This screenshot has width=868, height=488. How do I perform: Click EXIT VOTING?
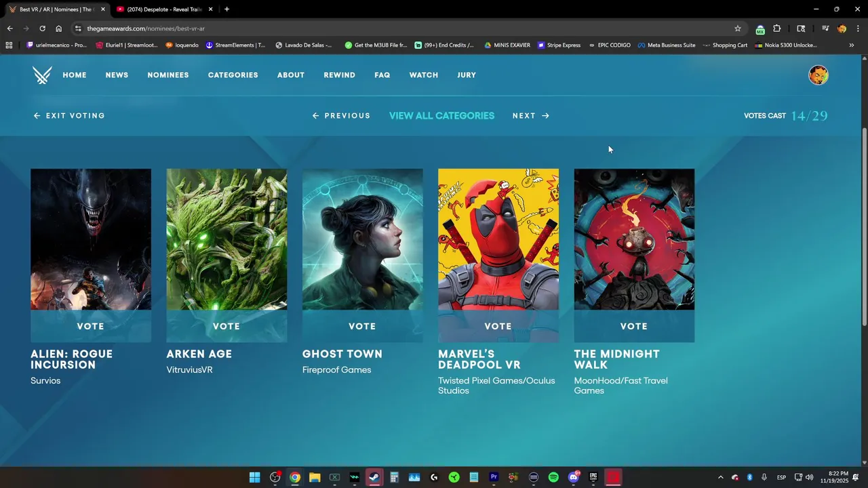pos(69,116)
